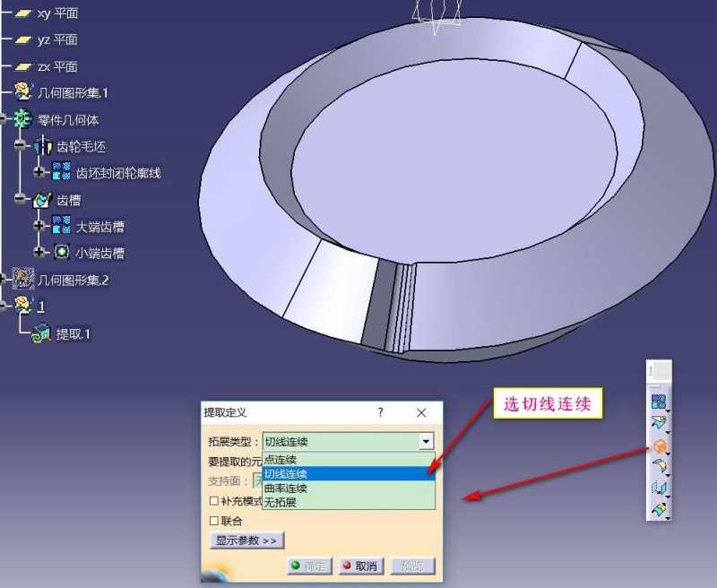The height and width of the screenshot is (588, 717).
Task: Click the Join surfaces icon on right toolbar
Action: [x=657, y=421]
